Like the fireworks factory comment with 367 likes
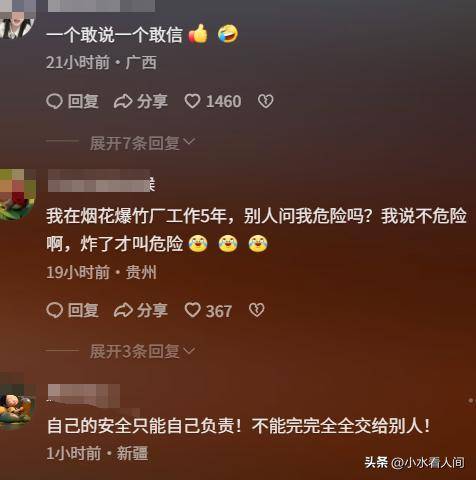This screenshot has width=476, height=480. coord(192,310)
